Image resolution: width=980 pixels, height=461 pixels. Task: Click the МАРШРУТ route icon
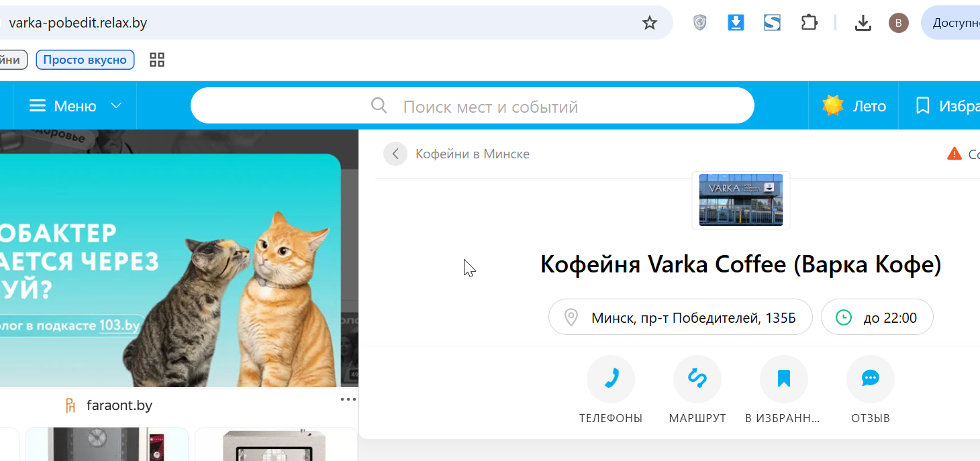click(697, 379)
